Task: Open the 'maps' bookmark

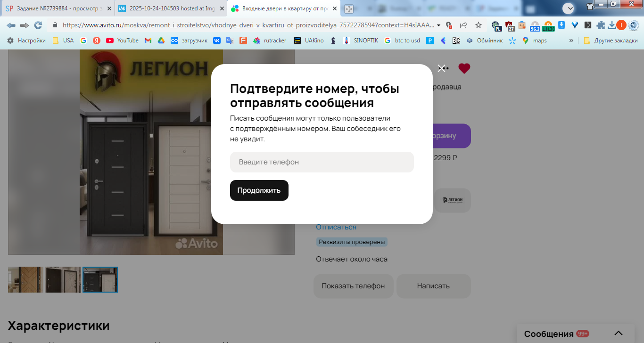Action: point(535,41)
